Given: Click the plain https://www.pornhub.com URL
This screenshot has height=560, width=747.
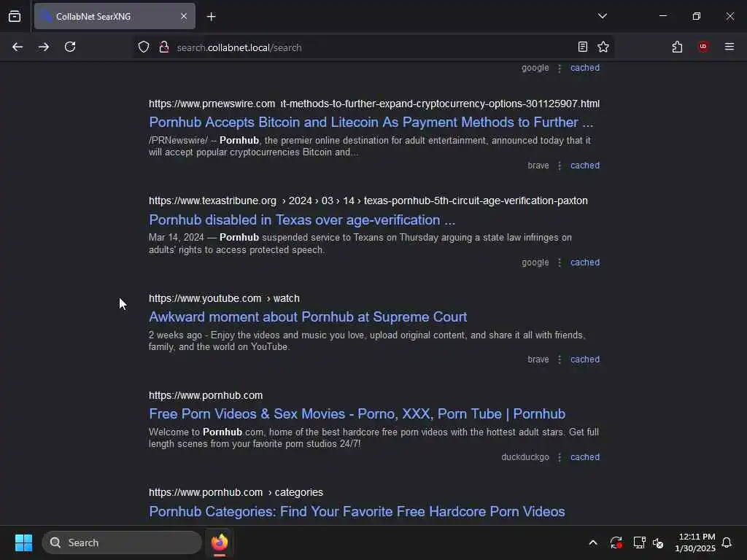Looking at the screenshot, I should (205, 396).
